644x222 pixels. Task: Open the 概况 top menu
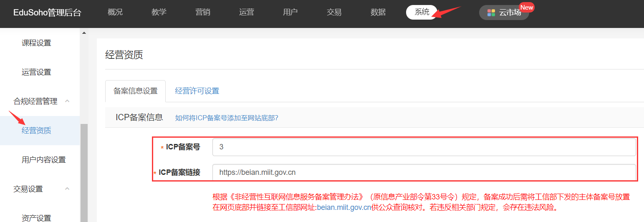pyautogui.click(x=115, y=12)
